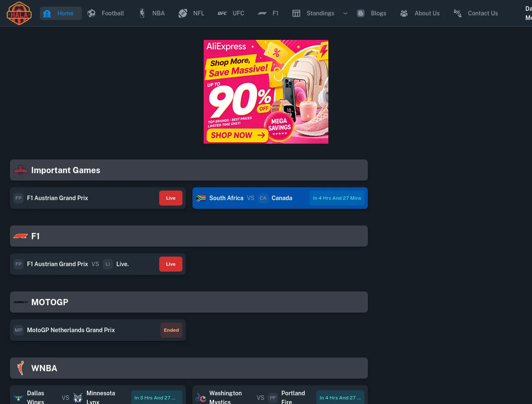Viewport: 532px width, 404px height.
Task: Go to the NBA menu item
Action: (152, 13)
